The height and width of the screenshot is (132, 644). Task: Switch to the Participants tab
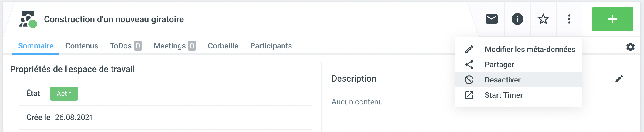pos(271,46)
